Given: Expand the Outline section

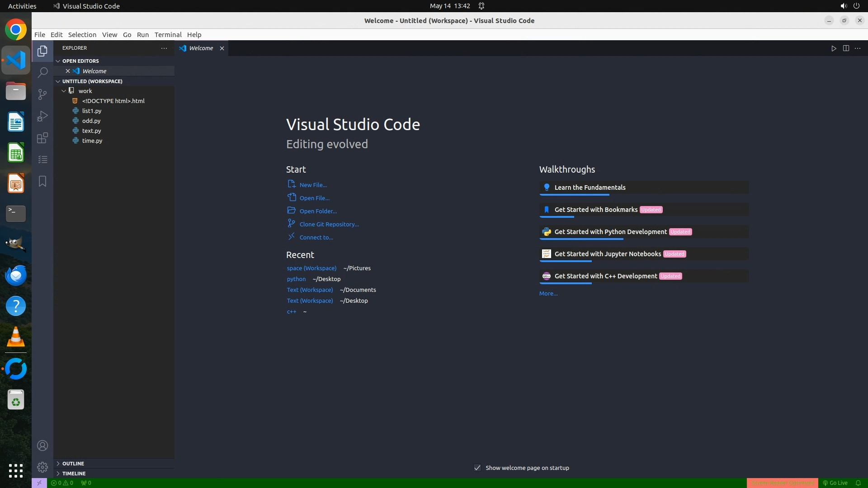Looking at the screenshot, I should [73, 464].
